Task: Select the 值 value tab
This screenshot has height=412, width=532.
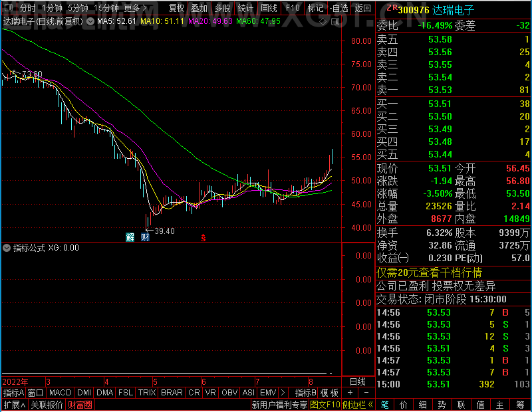Action: tap(480, 405)
